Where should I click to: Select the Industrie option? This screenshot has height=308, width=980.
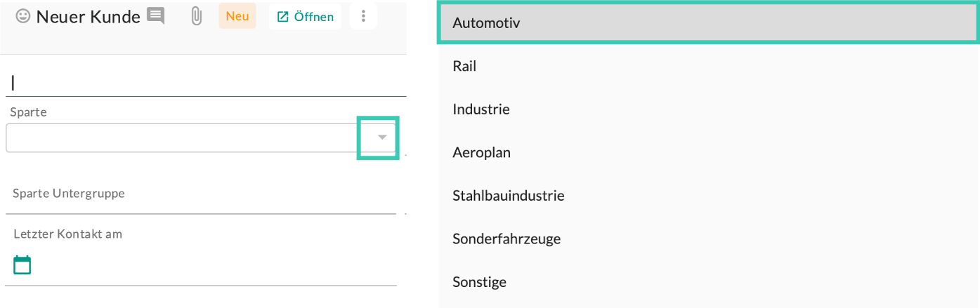[x=481, y=109]
